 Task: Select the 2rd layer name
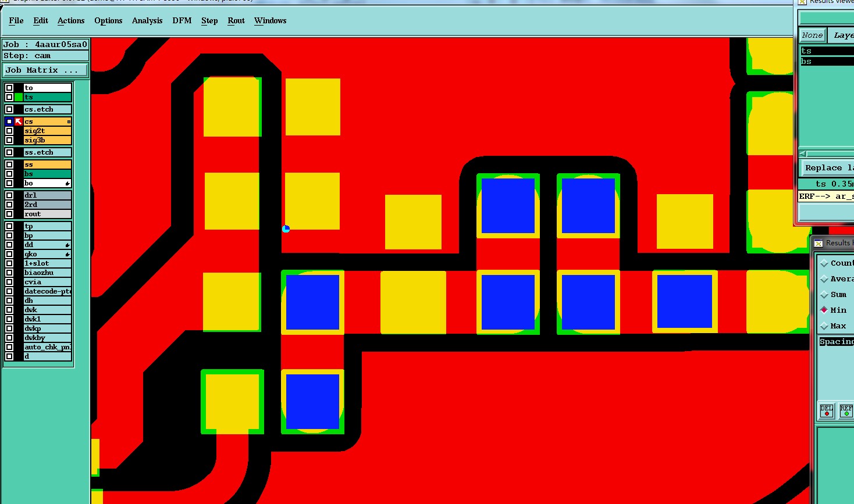tap(47, 205)
